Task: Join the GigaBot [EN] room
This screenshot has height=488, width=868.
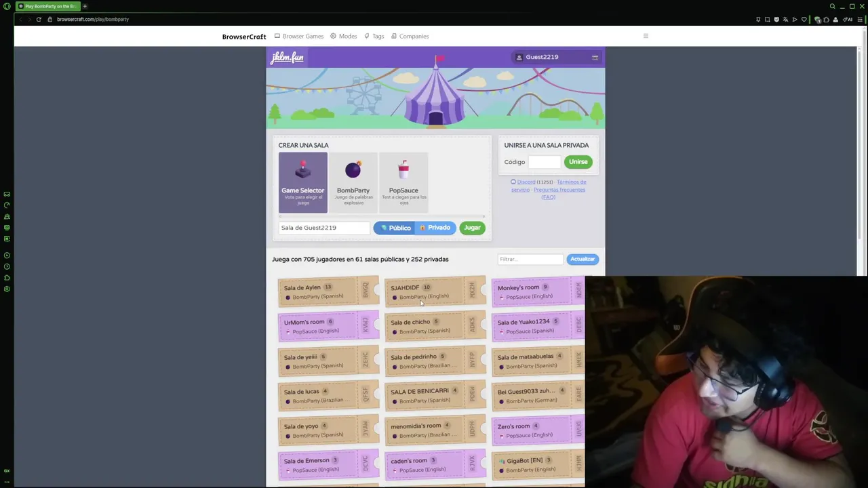Action: click(538, 465)
